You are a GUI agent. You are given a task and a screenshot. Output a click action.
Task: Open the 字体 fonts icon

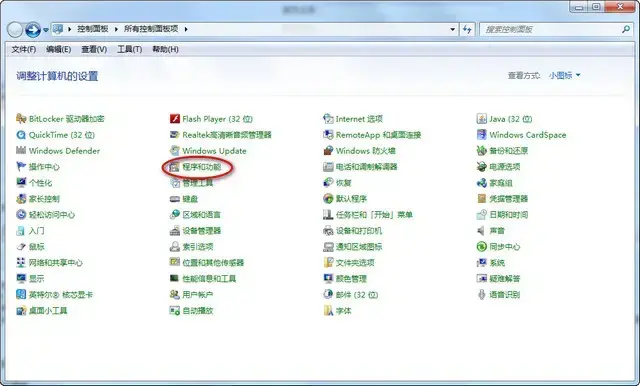[328, 311]
